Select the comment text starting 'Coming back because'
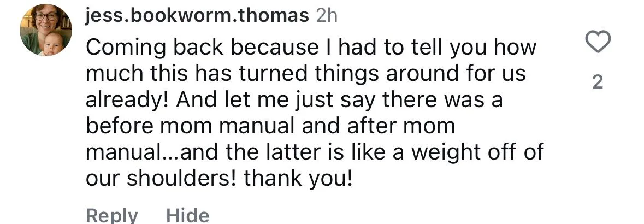This screenshot has width=644, height=224. coord(315,114)
